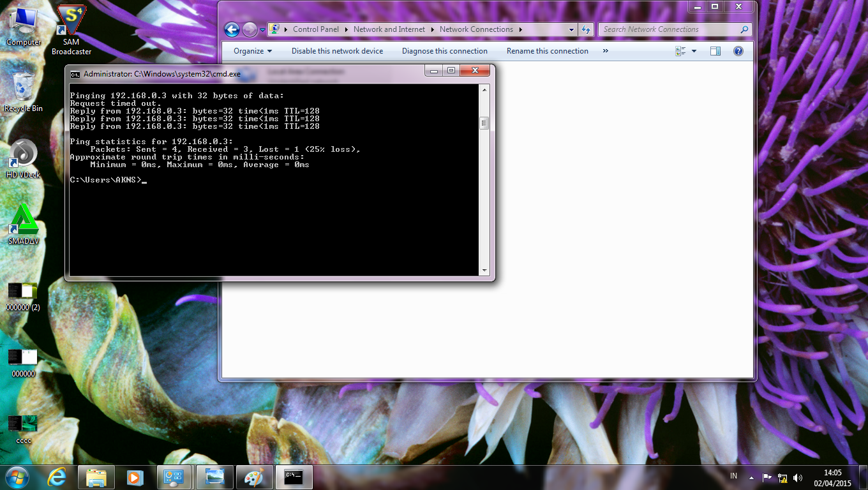This screenshot has height=490, width=868.
Task: Open Windows Media Player from taskbar
Action: 135,477
